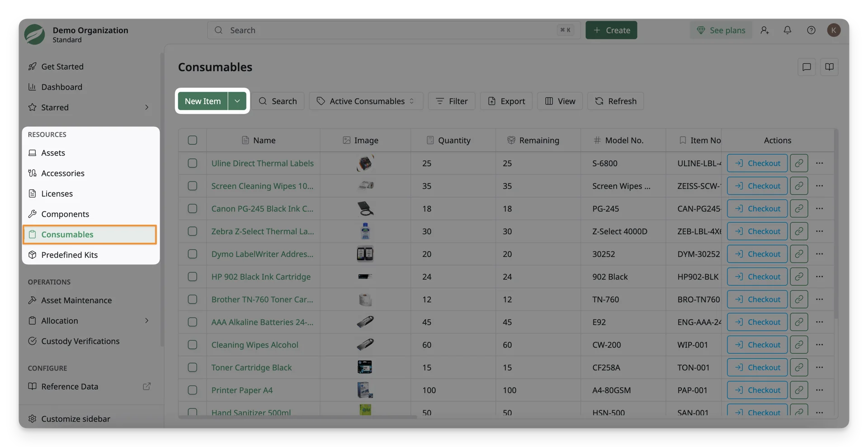Copy link for Brother TN-760 row
The width and height of the screenshot is (868, 447).
[x=799, y=299]
